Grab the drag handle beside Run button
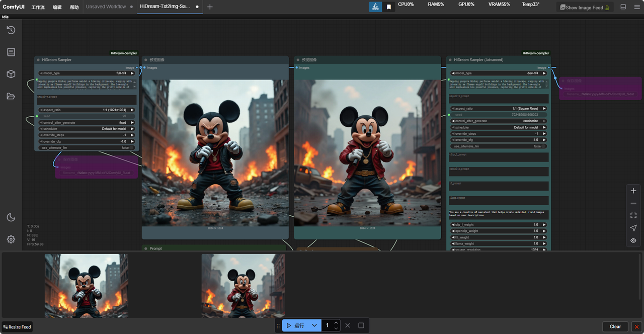 point(278,326)
